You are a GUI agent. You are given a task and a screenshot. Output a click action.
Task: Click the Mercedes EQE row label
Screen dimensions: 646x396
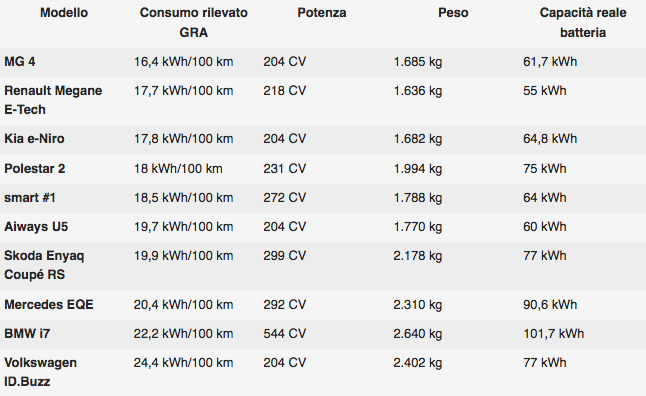coord(49,305)
